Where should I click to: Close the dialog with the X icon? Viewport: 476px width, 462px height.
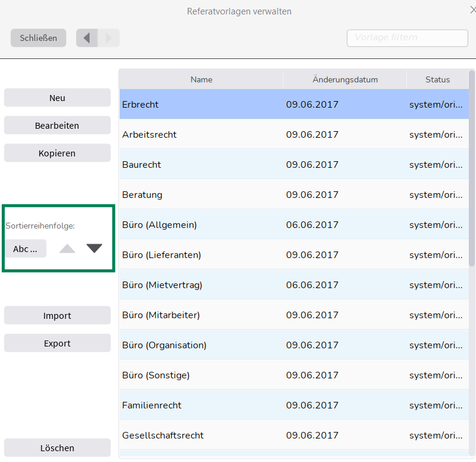(472, 10)
